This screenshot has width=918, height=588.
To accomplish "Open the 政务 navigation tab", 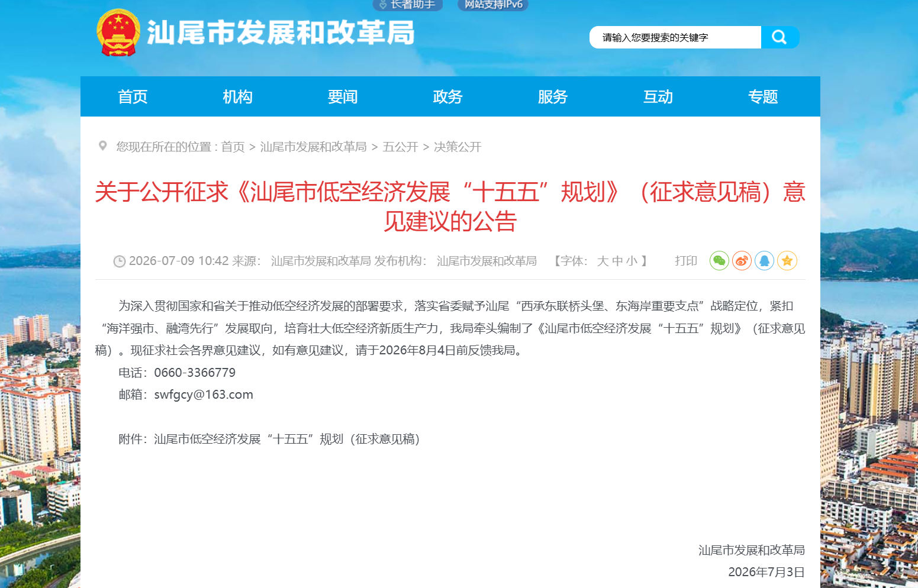I will click(x=447, y=96).
